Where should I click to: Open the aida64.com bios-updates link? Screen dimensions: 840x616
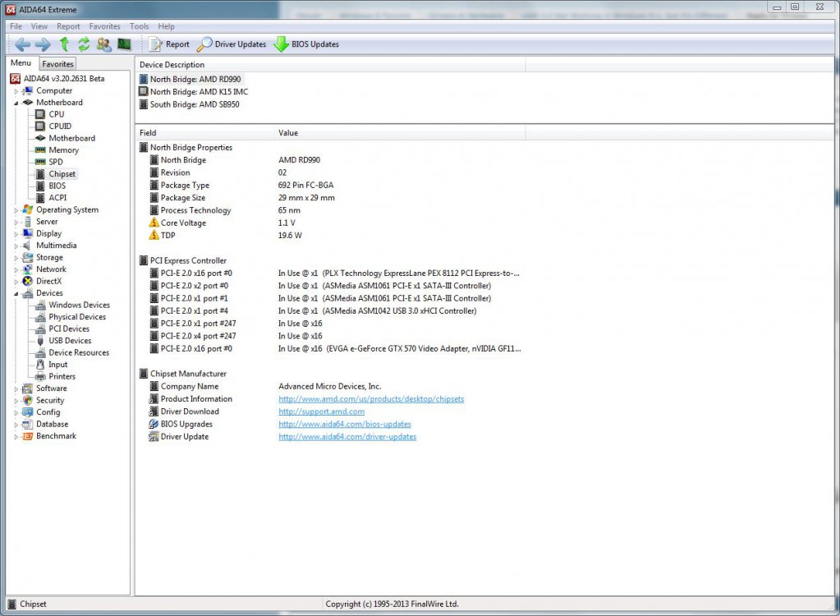pyautogui.click(x=345, y=425)
